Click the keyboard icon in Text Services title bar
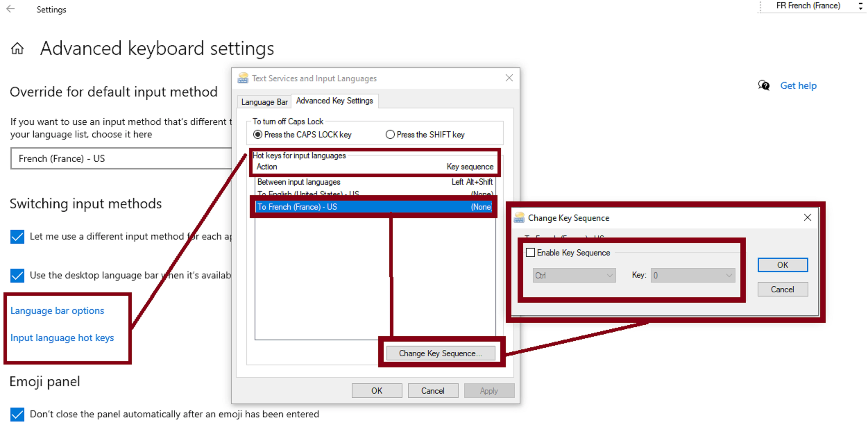 [x=243, y=78]
